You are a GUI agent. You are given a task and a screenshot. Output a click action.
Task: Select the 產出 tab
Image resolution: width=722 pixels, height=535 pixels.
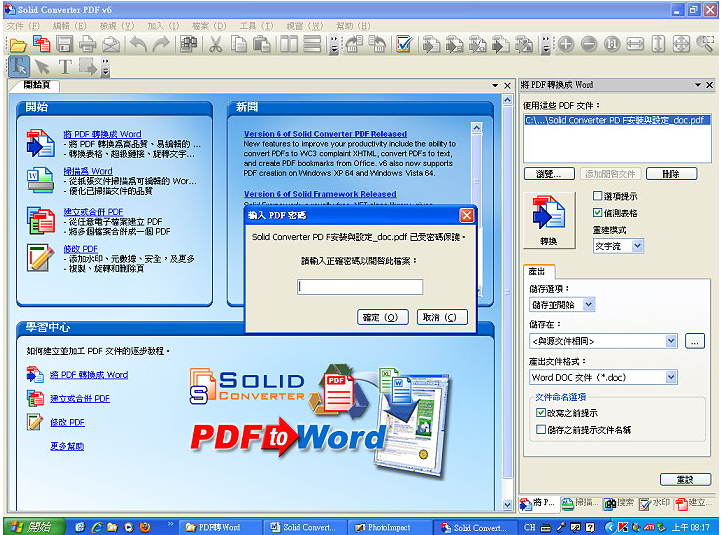[537, 272]
